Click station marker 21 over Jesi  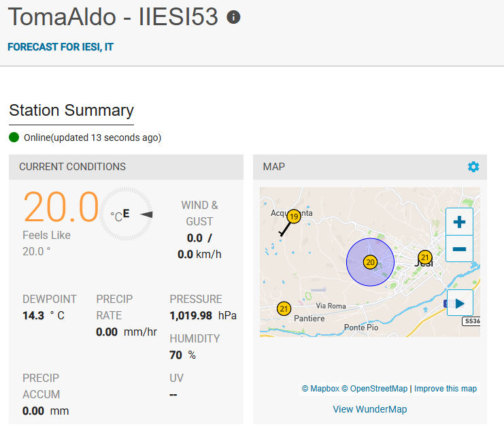[x=425, y=257]
